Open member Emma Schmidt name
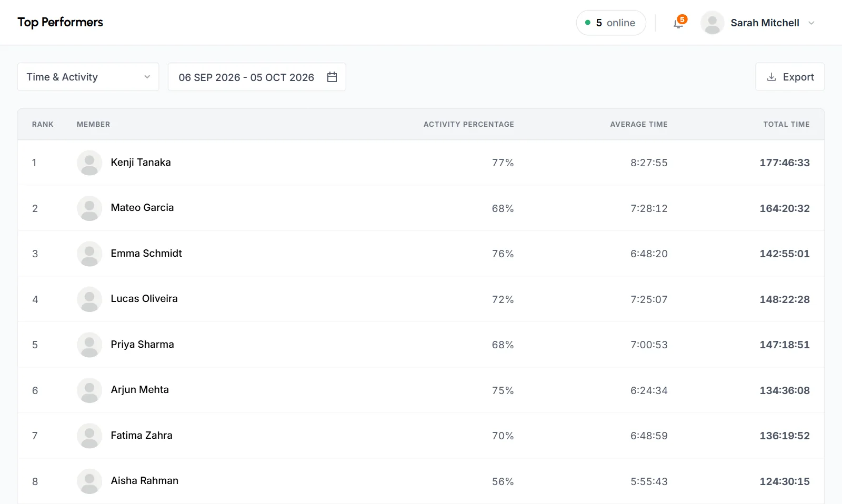The height and width of the screenshot is (504, 842). click(x=146, y=254)
